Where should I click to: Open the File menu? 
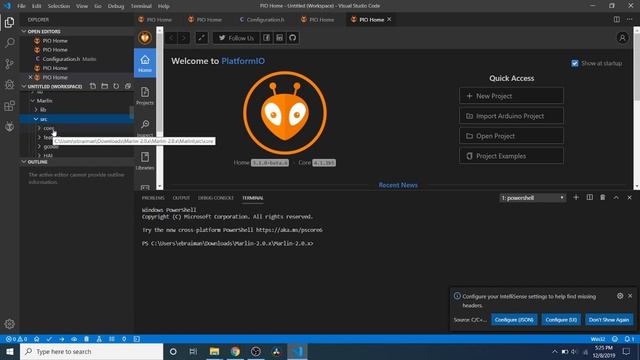pos(22,6)
